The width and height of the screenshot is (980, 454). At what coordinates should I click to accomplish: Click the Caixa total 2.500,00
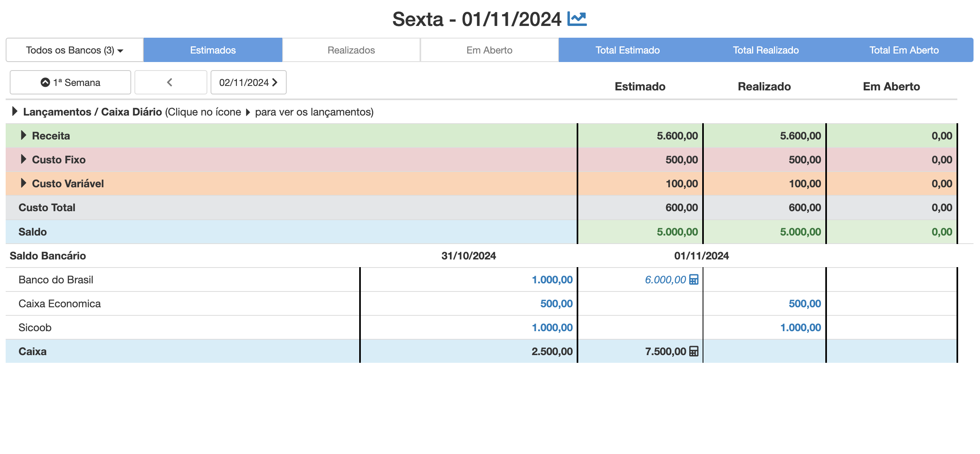[552, 351]
